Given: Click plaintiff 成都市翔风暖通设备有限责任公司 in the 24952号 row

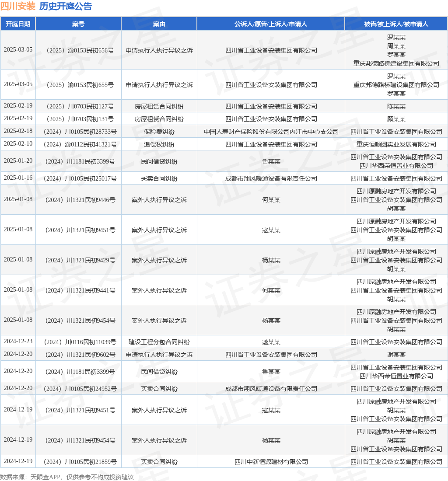Looking at the screenshot, I should click(271, 389).
